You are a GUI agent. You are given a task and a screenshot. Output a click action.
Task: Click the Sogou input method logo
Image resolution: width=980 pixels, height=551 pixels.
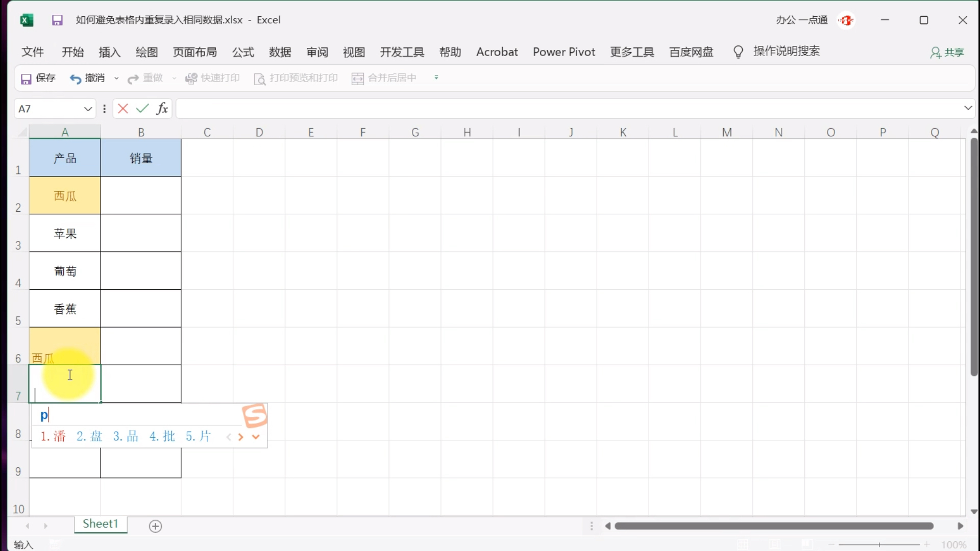(255, 416)
